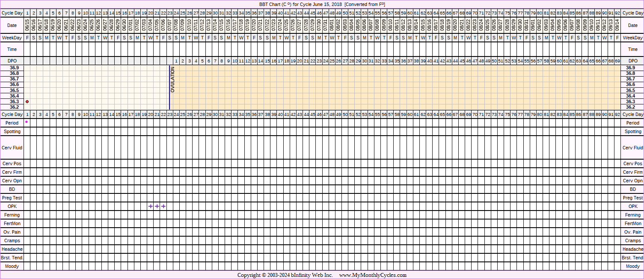Click the rotated OVULATION label text
This screenshot has width=644, height=279.
click(x=173, y=80)
